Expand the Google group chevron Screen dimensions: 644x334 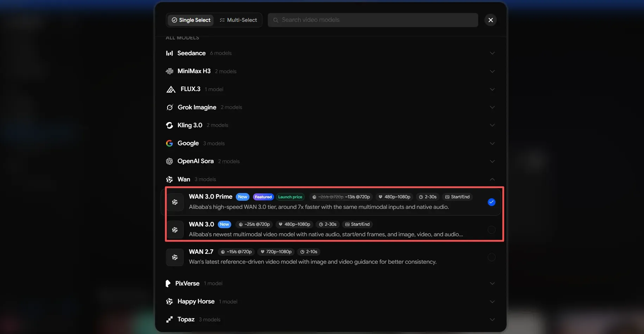pos(492,143)
